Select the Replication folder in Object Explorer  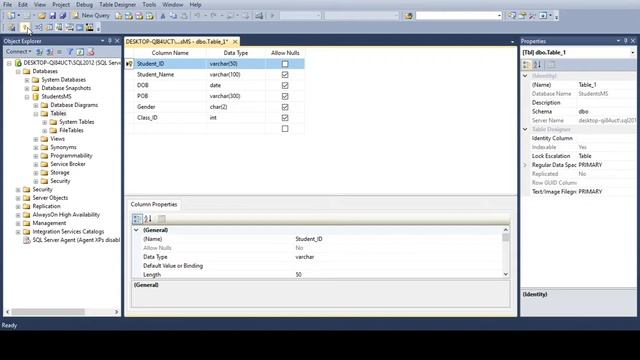click(x=46, y=206)
